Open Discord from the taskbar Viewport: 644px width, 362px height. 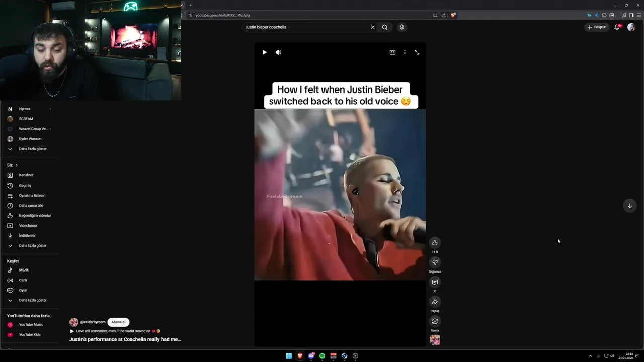tap(311, 356)
